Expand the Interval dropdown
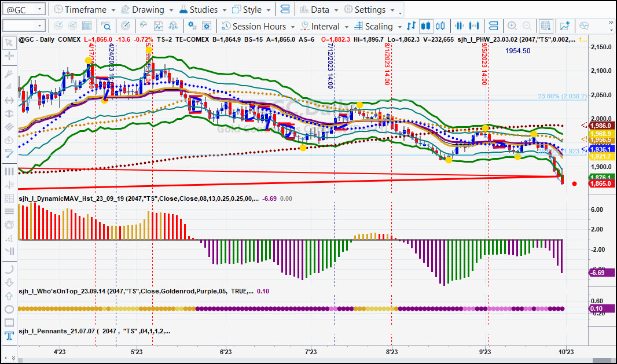The height and width of the screenshot is (364, 617). [346, 27]
